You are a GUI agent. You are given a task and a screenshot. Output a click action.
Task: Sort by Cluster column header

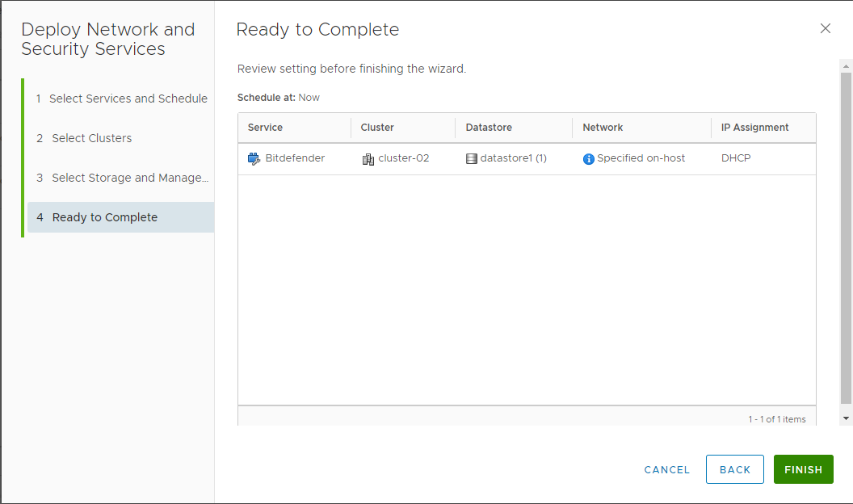[x=377, y=128]
